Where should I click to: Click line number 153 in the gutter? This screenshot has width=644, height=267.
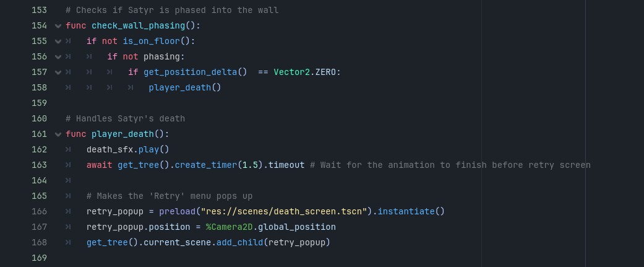click(38, 11)
